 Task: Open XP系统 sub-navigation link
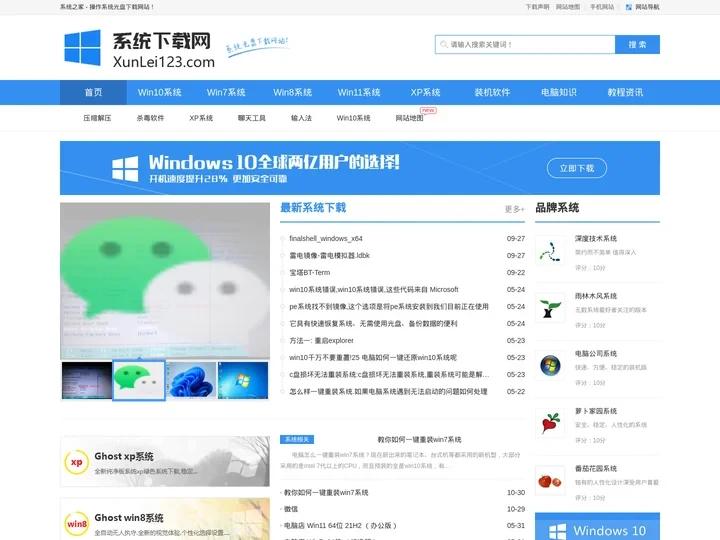201,118
